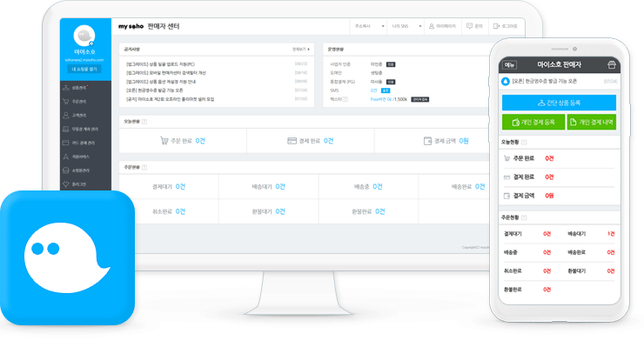Open 마이페이지 in top menu
The height and width of the screenshot is (347, 644).
click(x=442, y=26)
